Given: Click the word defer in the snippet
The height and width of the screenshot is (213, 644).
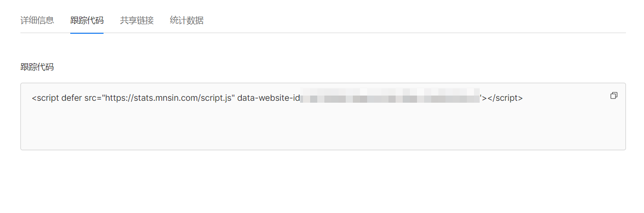Looking at the screenshot, I should 72,98.
